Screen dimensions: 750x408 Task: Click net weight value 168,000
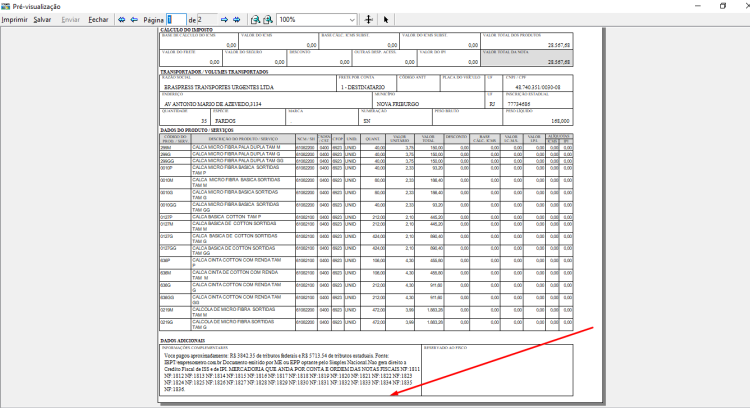[560, 121]
